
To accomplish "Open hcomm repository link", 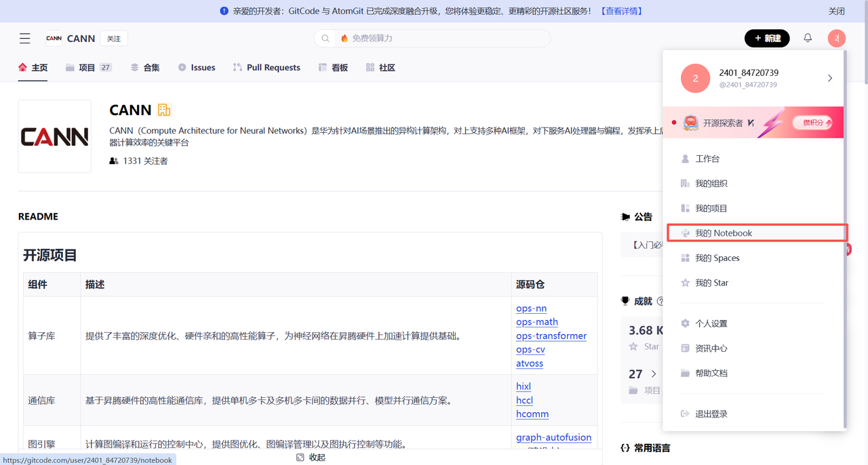I will 532,413.
